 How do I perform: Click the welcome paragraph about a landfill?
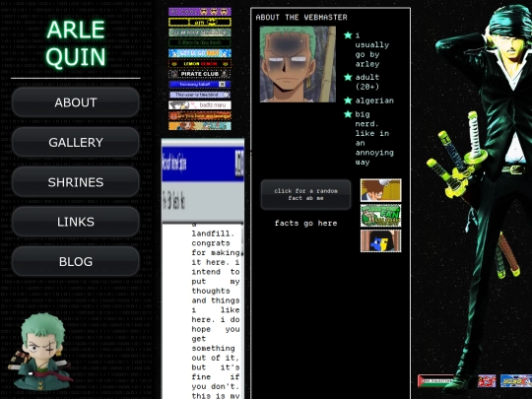tap(216, 311)
